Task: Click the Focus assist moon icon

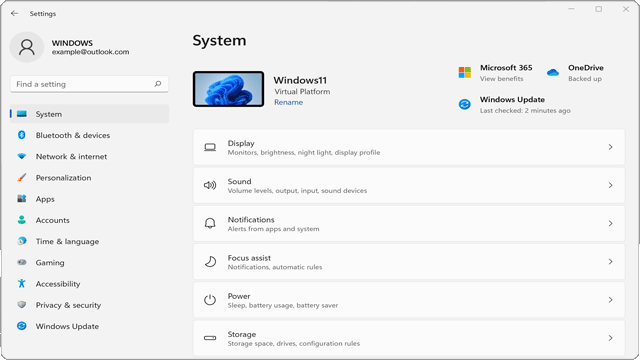Action: 210,262
